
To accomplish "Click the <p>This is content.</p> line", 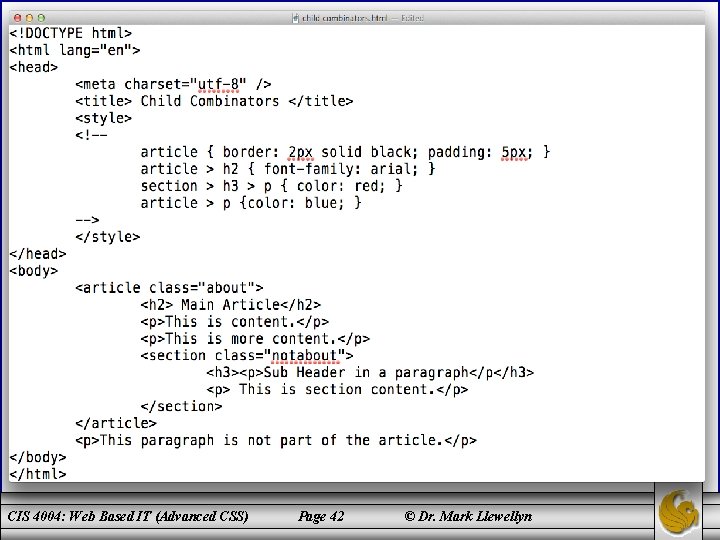I will click(x=235, y=322).
